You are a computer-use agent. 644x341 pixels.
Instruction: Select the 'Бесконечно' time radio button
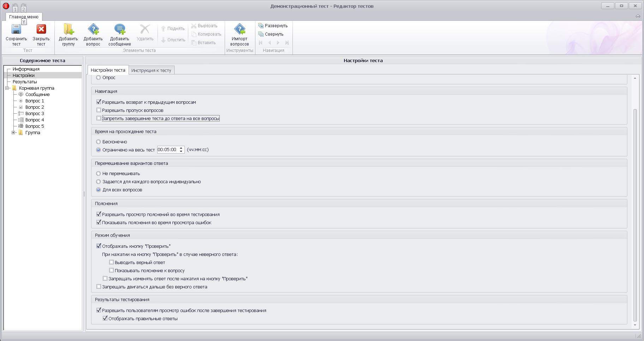[99, 142]
